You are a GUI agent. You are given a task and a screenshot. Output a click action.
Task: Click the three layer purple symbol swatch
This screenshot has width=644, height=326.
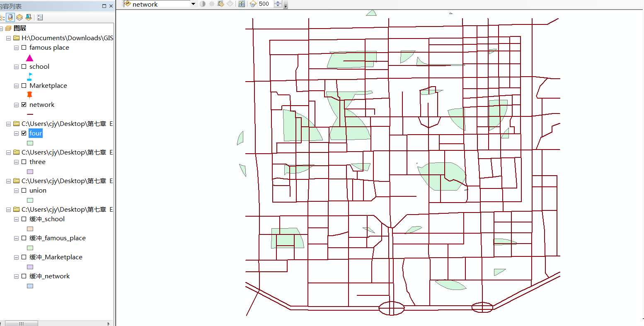click(x=30, y=171)
